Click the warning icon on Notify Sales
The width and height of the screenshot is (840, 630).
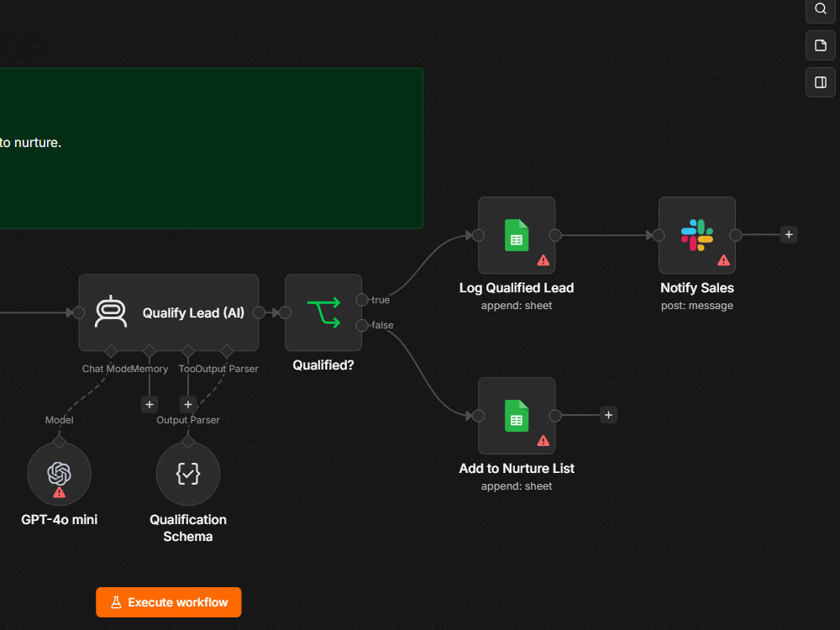click(724, 260)
